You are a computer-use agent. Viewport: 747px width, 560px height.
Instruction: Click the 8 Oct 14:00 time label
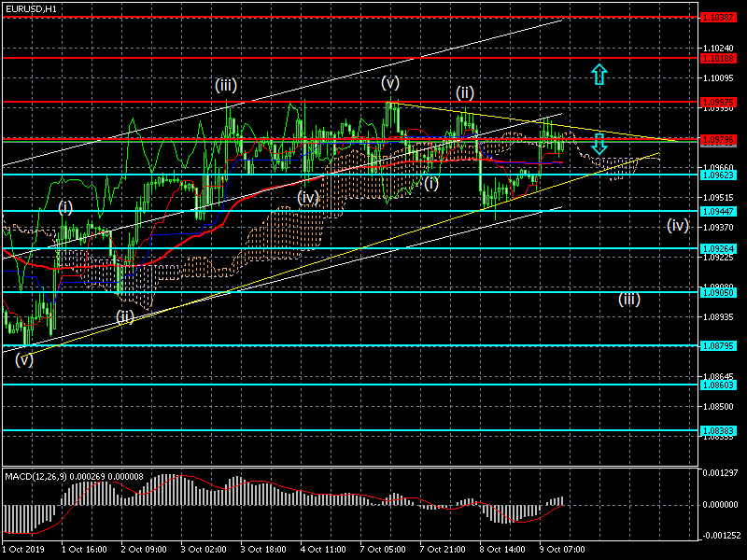502,549
